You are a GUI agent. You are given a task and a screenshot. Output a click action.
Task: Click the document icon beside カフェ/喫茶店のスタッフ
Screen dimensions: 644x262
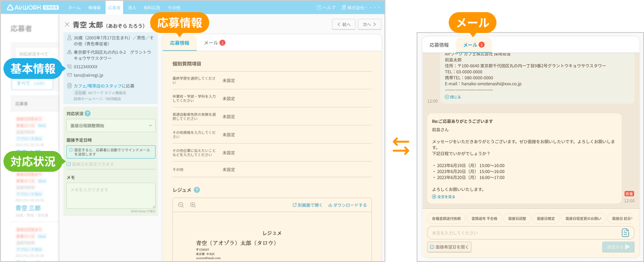coord(69,86)
